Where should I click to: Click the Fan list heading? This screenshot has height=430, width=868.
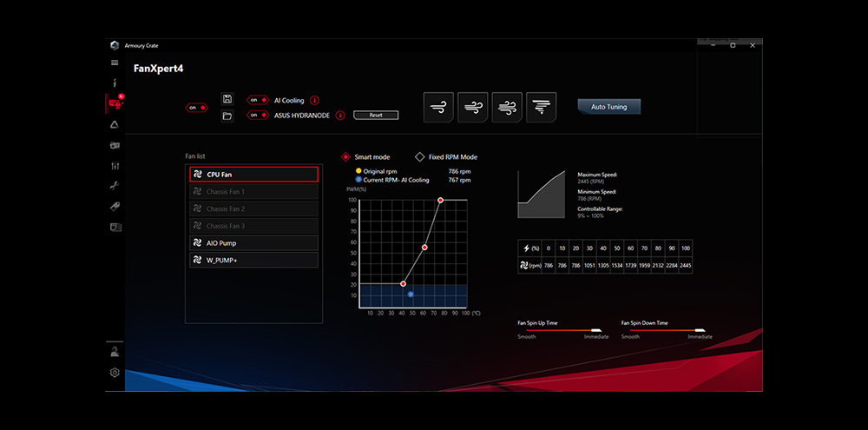tap(194, 156)
